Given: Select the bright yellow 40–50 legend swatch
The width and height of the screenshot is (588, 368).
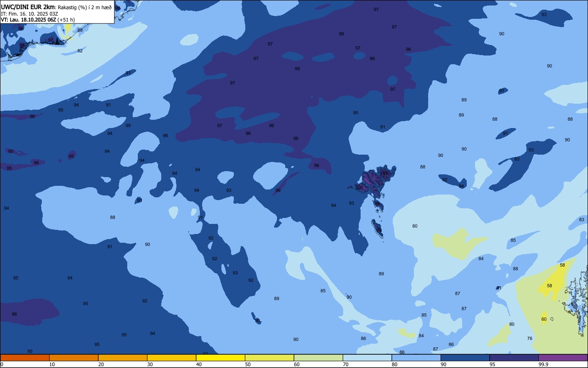Looking at the screenshot, I should [220, 357].
